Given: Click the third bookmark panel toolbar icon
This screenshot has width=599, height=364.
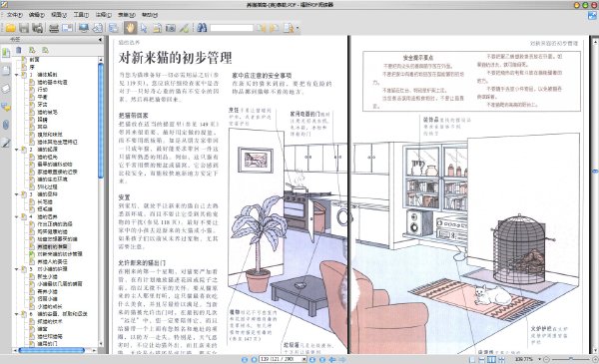Looking at the screenshot, I should click(45, 50).
